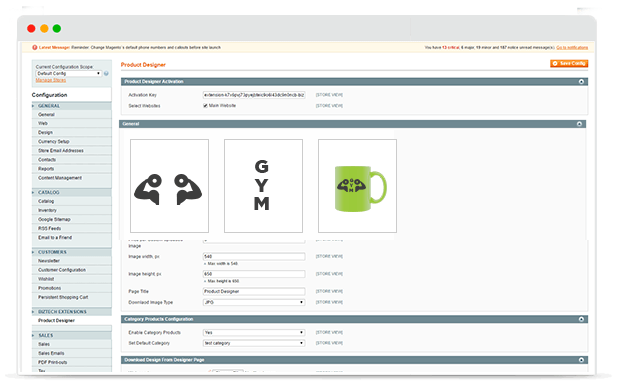
Task: Click the Select Websites field label
Action: pos(144,106)
